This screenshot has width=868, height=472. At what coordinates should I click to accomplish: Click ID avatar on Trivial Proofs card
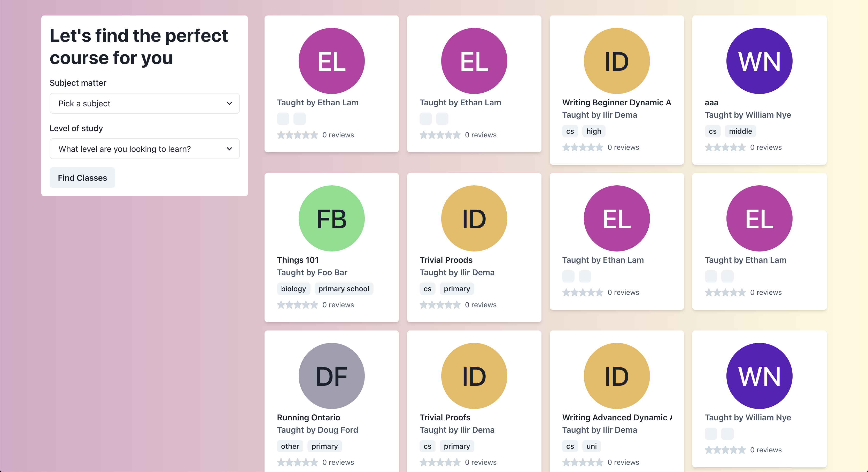pyautogui.click(x=474, y=376)
